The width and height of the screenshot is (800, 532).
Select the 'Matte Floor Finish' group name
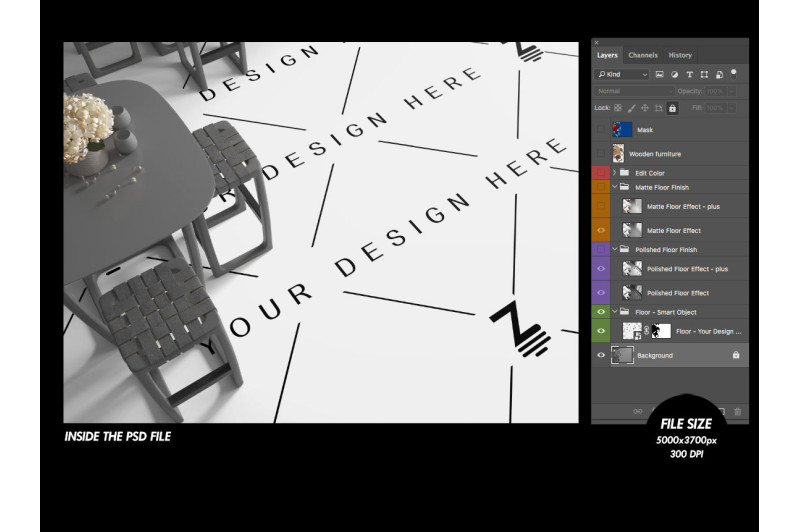point(662,187)
